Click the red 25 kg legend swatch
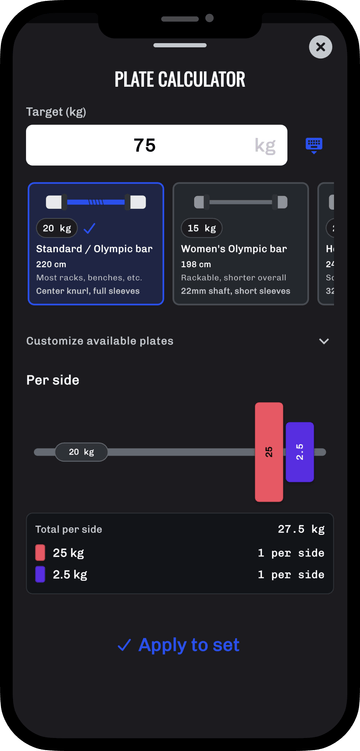The image size is (360, 751). click(40, 553)
